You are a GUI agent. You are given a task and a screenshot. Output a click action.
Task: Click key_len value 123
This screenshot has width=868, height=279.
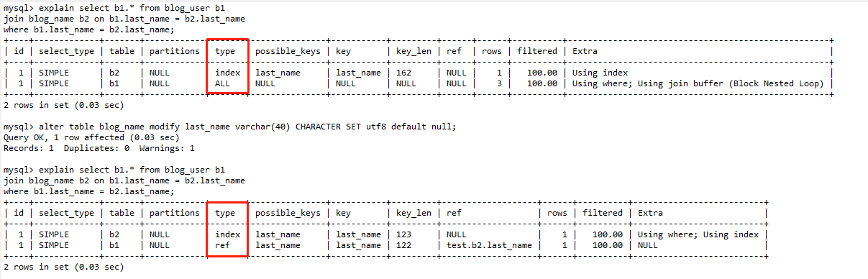403,234
